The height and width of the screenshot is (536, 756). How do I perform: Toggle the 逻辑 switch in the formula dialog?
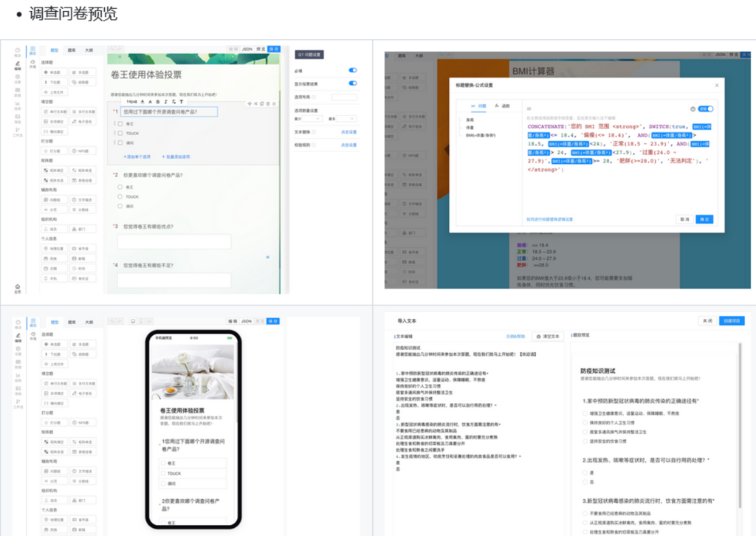coord(707,109)
